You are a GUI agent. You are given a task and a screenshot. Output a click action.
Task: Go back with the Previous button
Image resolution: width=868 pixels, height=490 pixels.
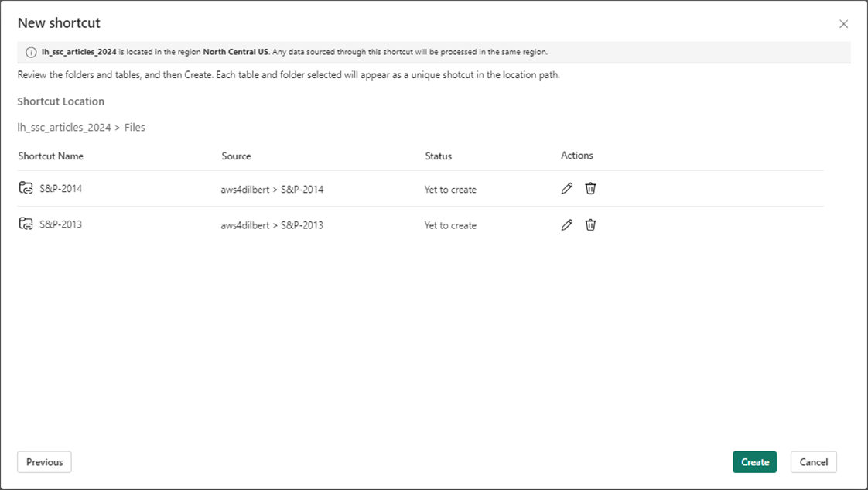click(44, 462)
